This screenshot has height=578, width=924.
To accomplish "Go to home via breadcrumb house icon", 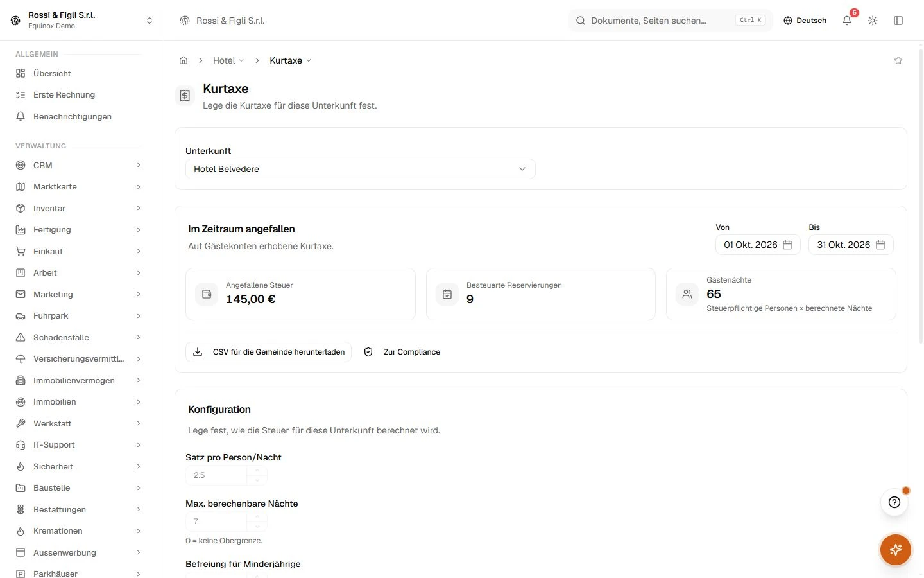I will [x=184, y=60].
